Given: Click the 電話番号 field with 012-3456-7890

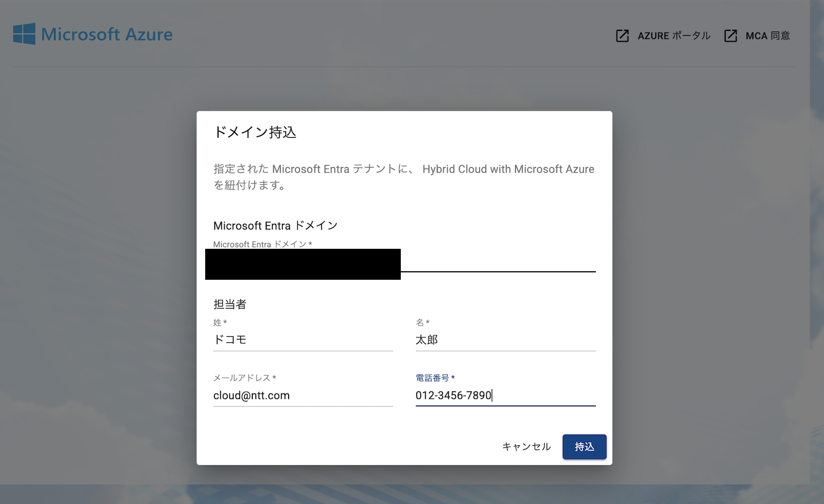Looking at the screenshot, I should click(x=505, y=396).
